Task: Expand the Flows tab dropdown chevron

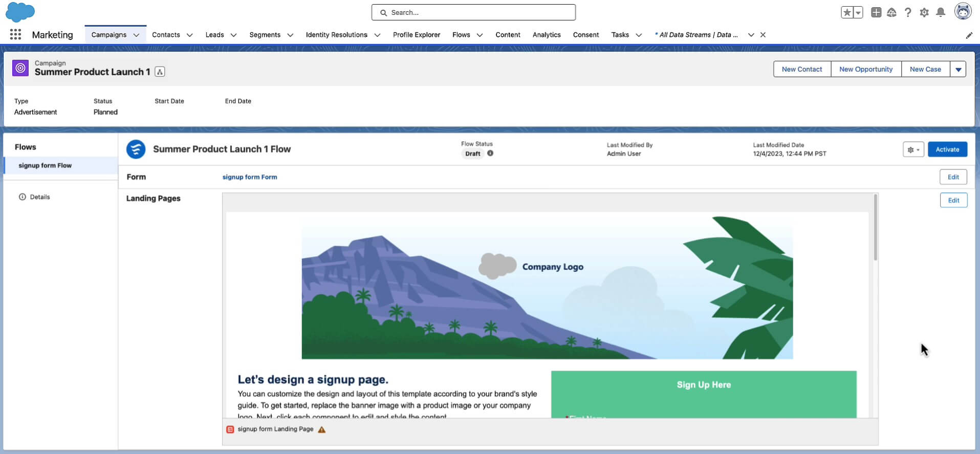Action: 480,35
